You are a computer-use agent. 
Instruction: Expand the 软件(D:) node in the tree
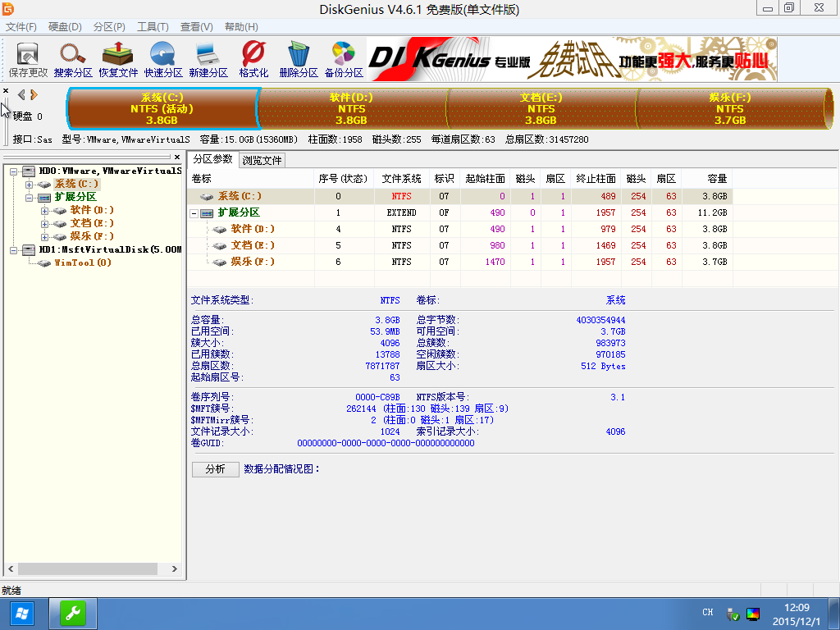click(x=44, y=211)
